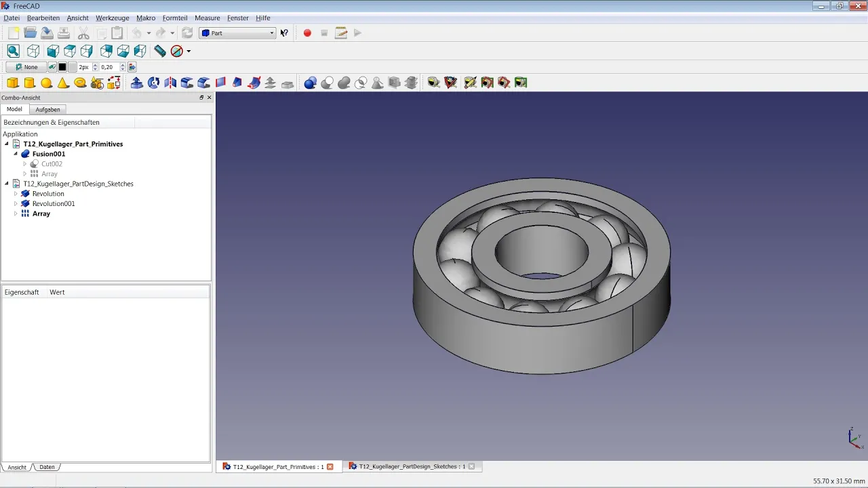Select the Extrude tool
The image size is (868, 488).
point(137,83)
